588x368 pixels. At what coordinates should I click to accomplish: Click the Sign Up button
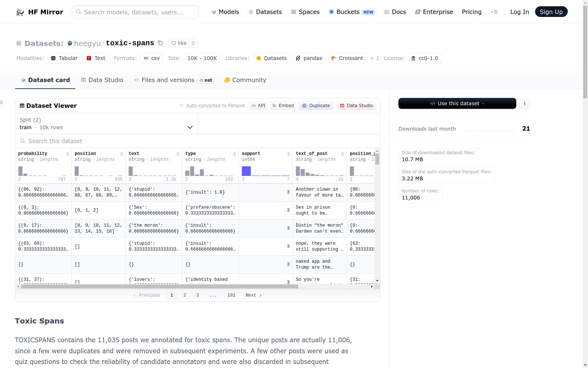551,12
